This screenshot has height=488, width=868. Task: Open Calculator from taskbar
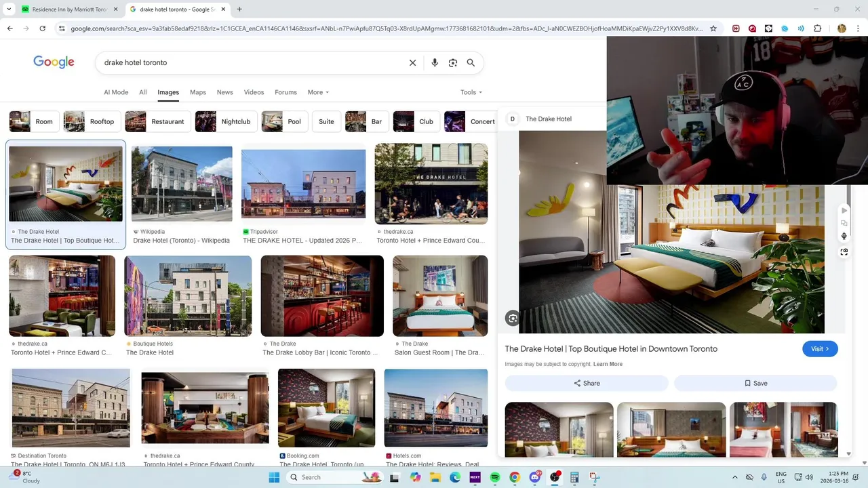[x=575, y=477]
